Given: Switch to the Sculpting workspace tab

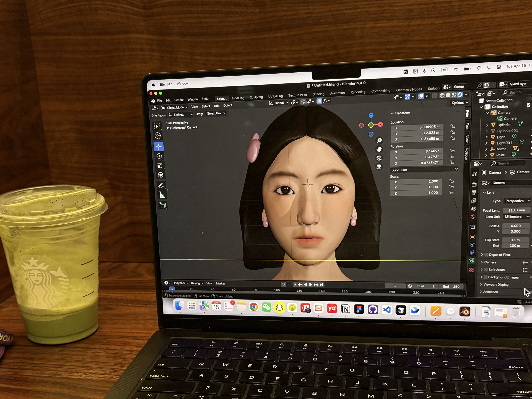Looking at the screenshot, I should [256, 97].
